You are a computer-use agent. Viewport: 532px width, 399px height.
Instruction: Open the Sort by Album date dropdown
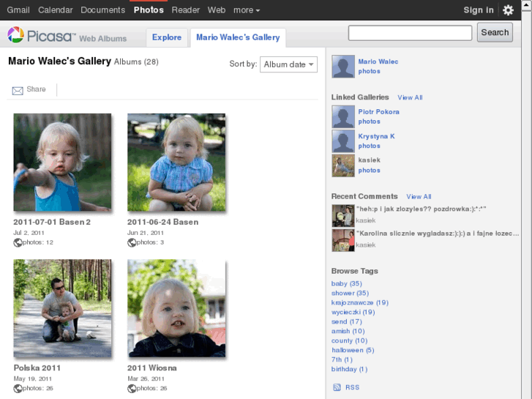288,64
